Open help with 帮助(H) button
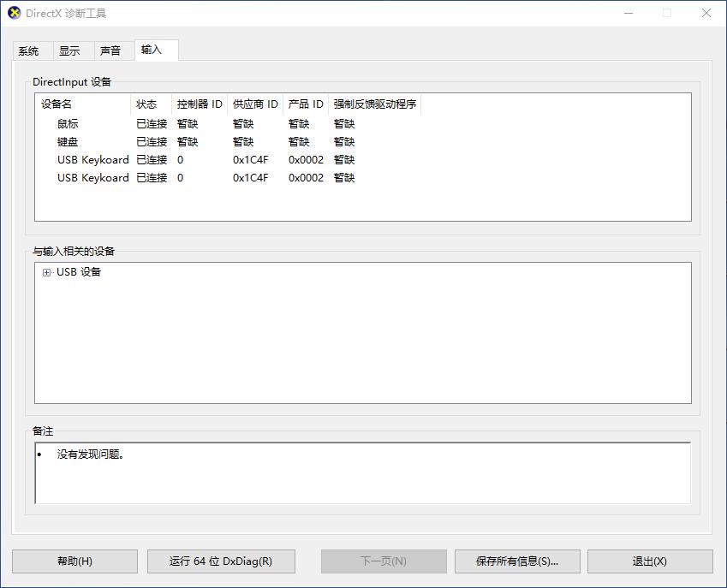This screenshot has width=727, height=588. click(x=74, y=561)
